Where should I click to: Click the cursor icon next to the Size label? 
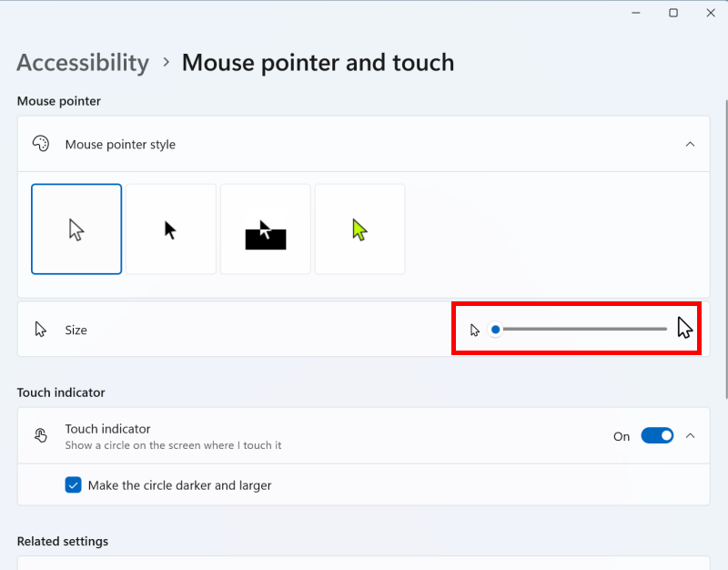click(x=40, y=330)
